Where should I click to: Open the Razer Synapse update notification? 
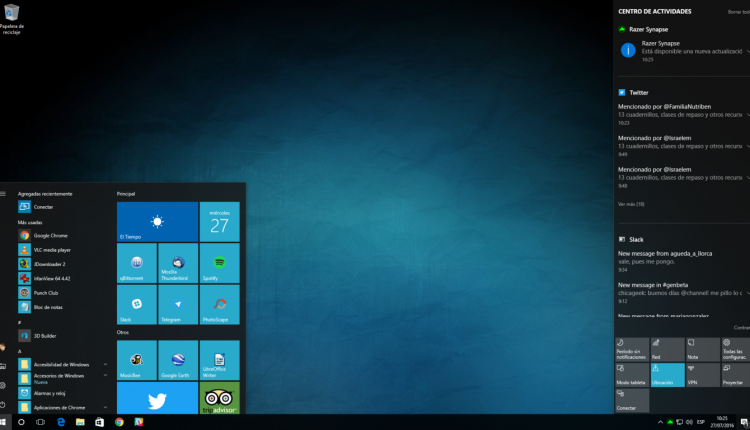pyautogui.click(x=680, y=48)
